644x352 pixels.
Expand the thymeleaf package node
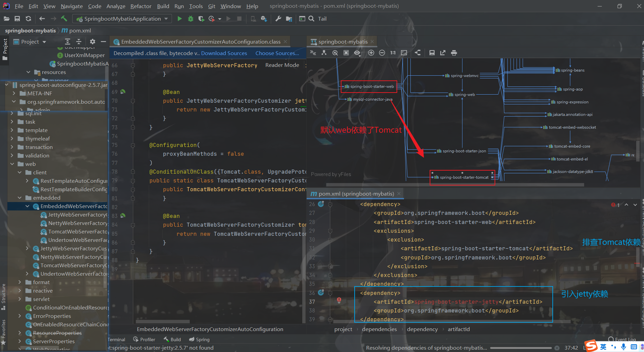pos(12,139)
